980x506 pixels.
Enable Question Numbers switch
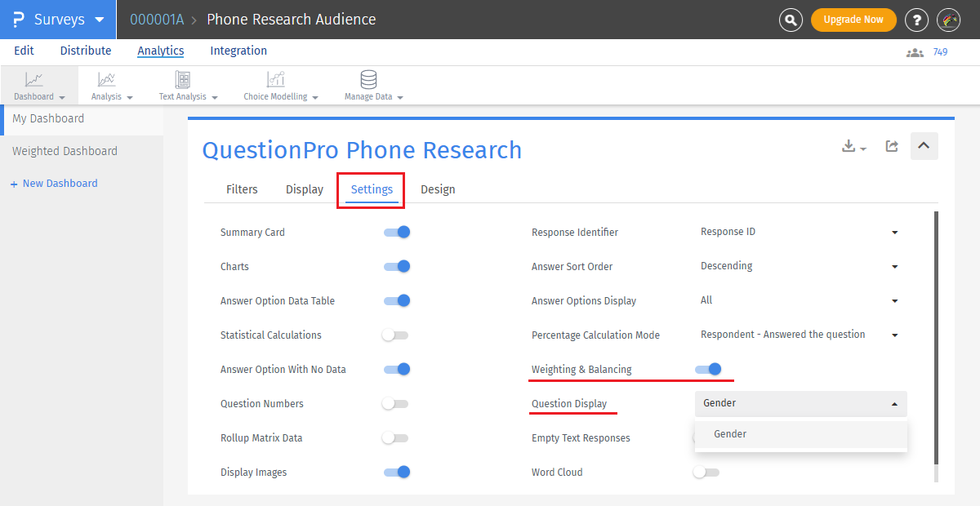(x=395, y=404)
